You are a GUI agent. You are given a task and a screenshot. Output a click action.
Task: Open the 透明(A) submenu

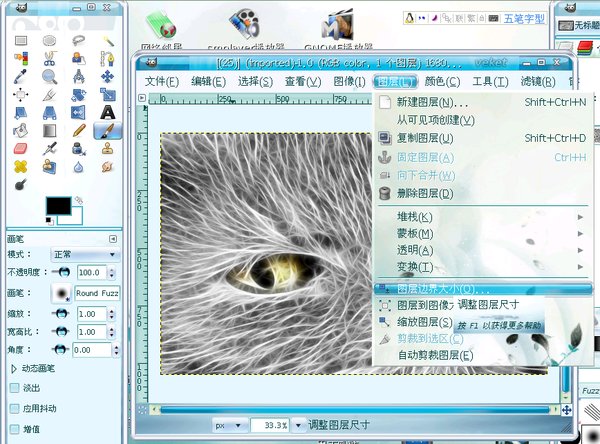[483, 250]
